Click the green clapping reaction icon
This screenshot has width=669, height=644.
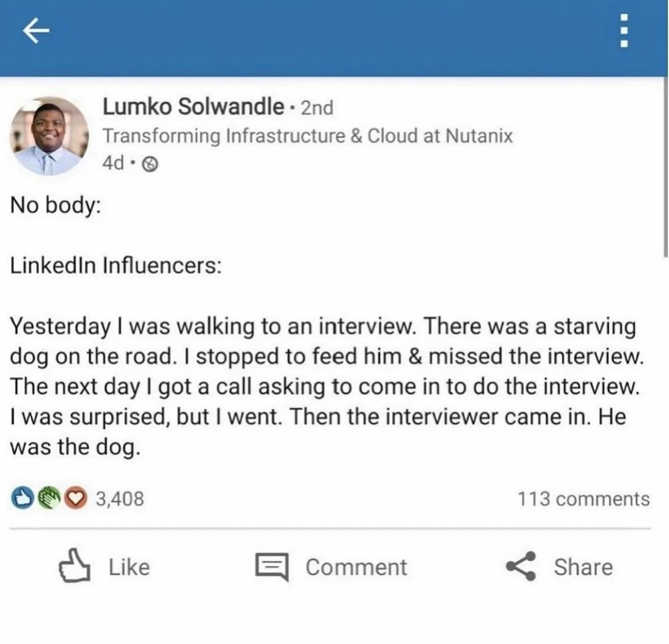[49, 497]
